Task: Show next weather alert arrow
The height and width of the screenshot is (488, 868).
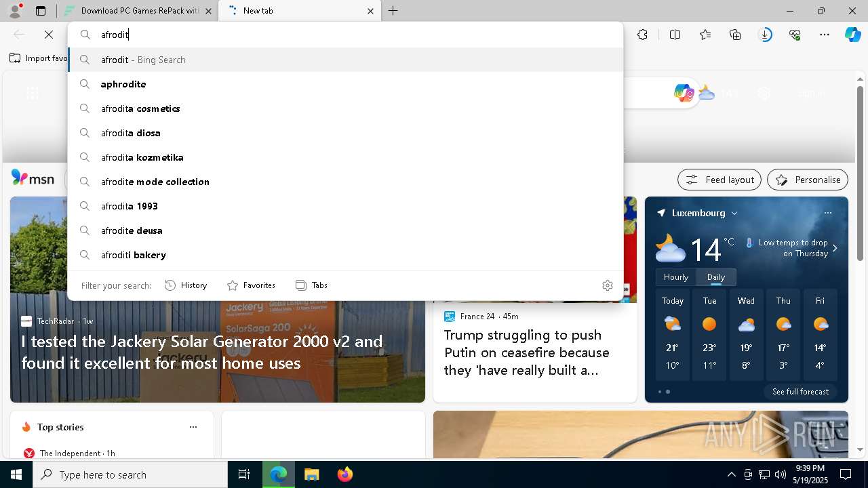Action: pos(835,248)
